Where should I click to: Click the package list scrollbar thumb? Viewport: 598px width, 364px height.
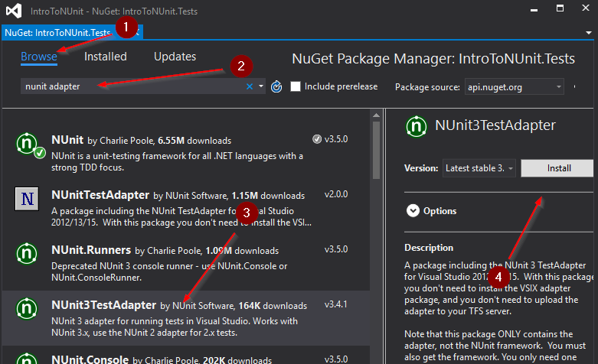click(x=376, y=150)
